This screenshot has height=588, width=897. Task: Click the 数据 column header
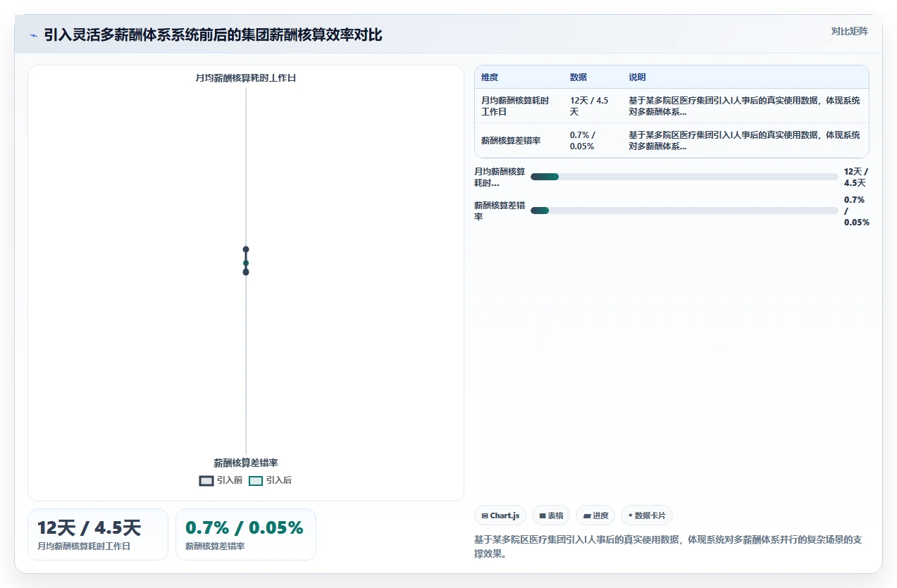pos(579,77)
